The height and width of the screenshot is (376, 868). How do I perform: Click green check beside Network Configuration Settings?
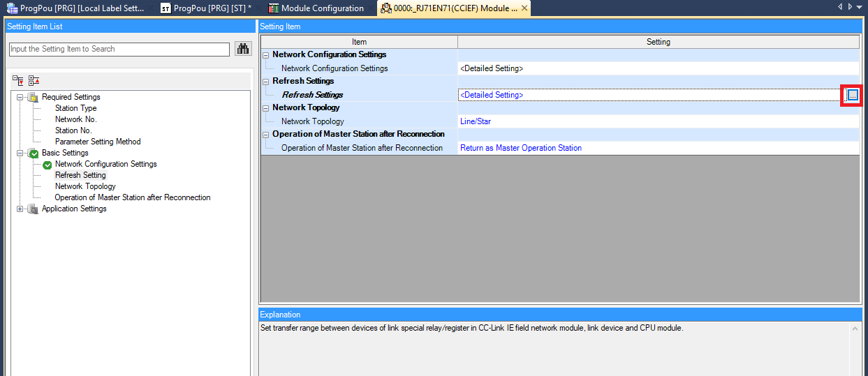tap(47, 165)
